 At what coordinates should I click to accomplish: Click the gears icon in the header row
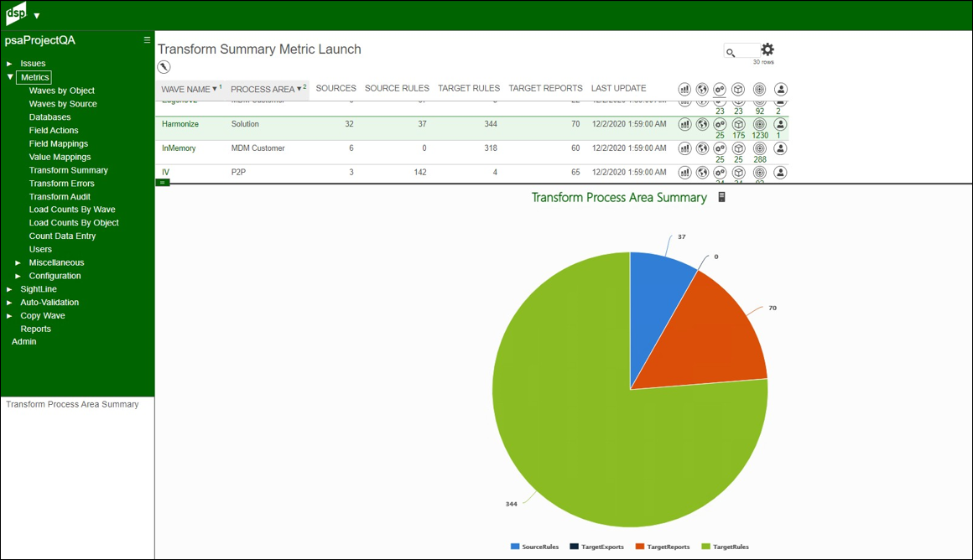coord(720,90)
